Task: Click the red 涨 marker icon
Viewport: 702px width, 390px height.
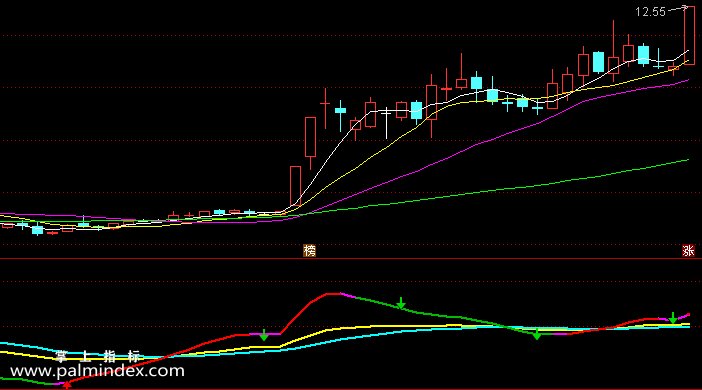Action: (x=688, y=251)
